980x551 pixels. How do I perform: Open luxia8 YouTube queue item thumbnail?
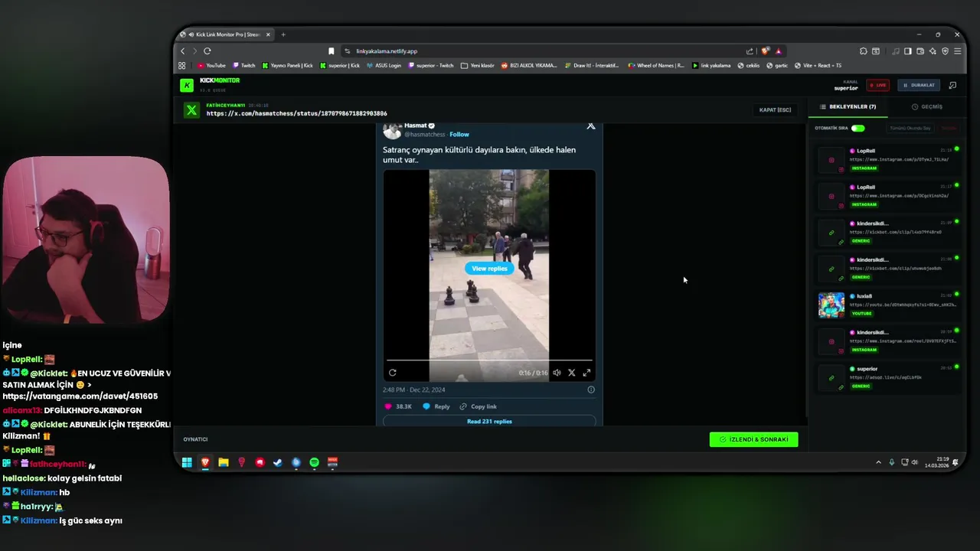coord(831,305)
